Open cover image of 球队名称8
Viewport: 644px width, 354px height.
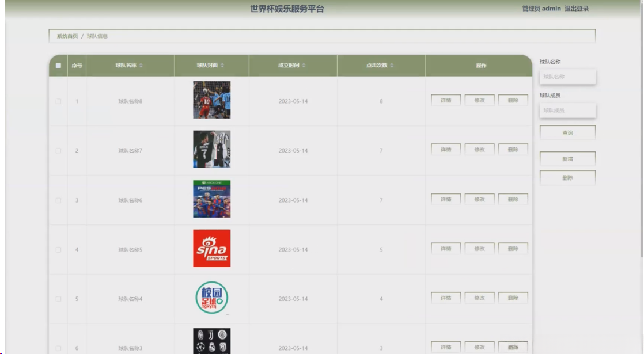[x=212, y=100]
